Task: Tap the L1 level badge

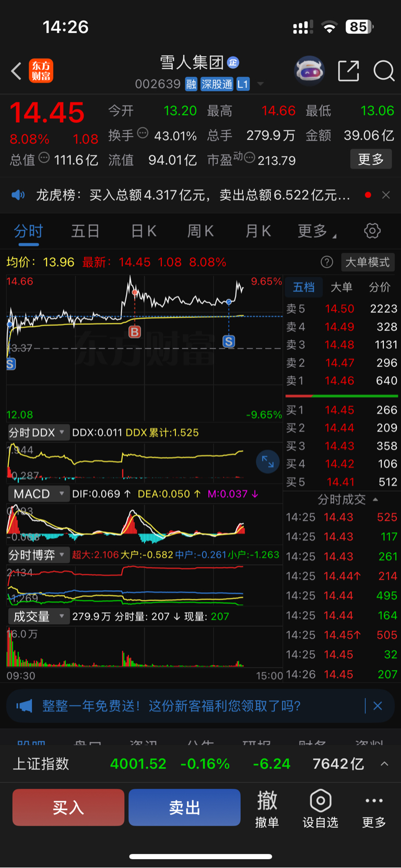Action: [243, 84]
